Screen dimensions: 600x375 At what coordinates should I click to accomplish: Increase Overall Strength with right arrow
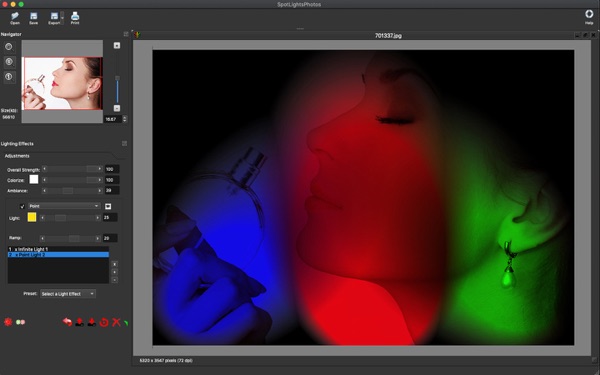tap(99, 169)
